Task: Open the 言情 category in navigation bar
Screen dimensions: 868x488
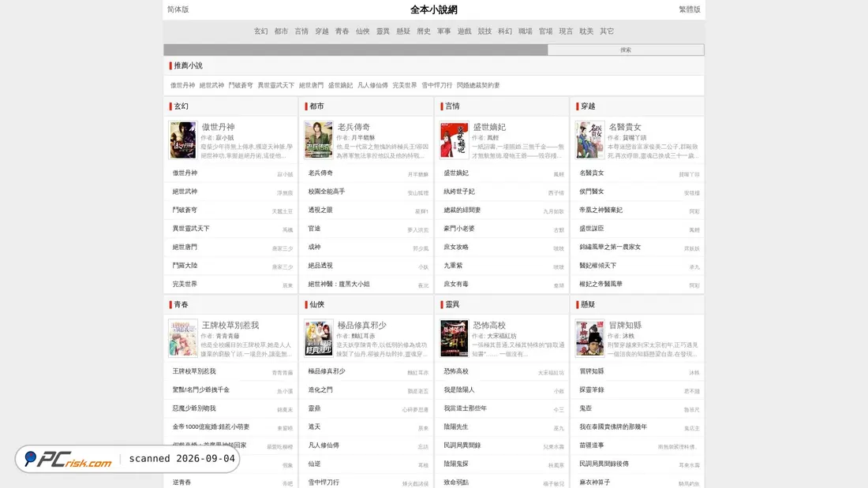Action: coord(301,32)
